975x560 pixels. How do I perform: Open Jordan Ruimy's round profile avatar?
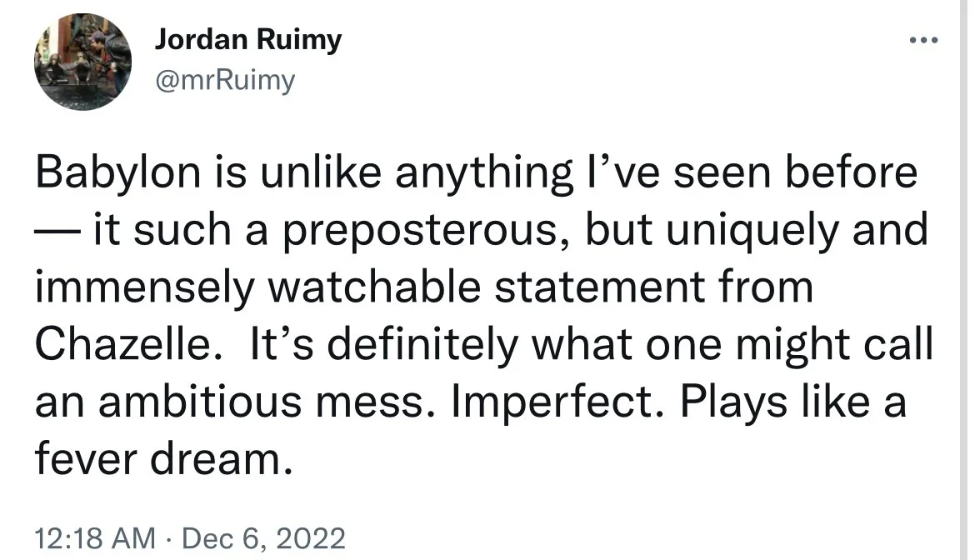tap(82, 62)
